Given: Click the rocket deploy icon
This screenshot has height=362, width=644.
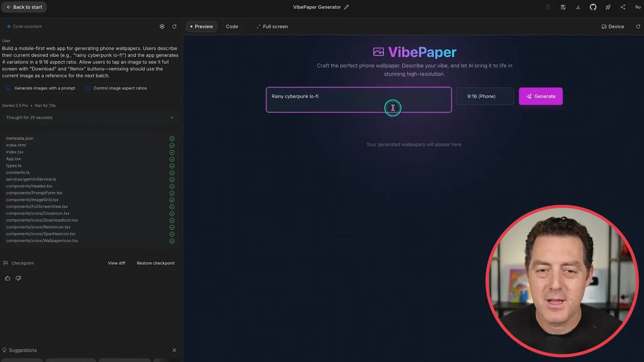Looking at the screenshot, I should [x=608, y=7].
